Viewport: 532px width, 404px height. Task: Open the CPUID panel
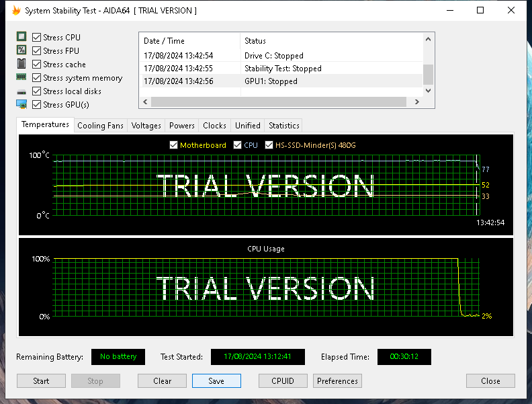click(x=283, y=381)
